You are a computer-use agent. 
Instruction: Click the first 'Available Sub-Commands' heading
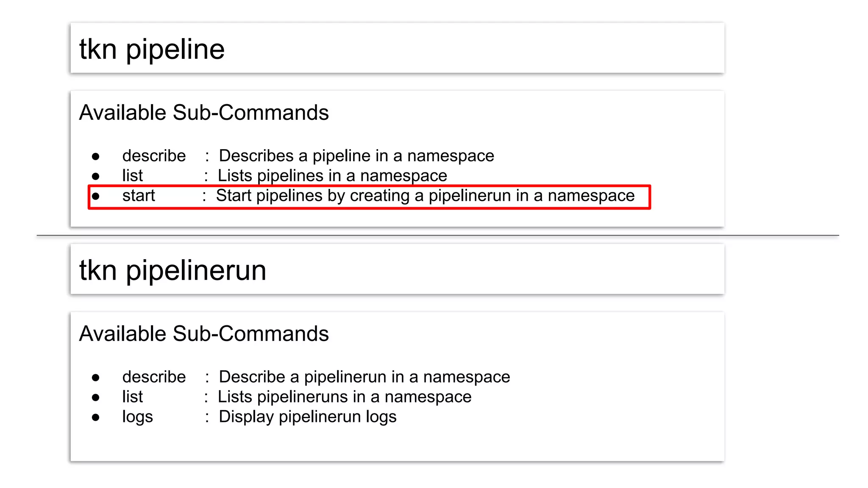204,113
